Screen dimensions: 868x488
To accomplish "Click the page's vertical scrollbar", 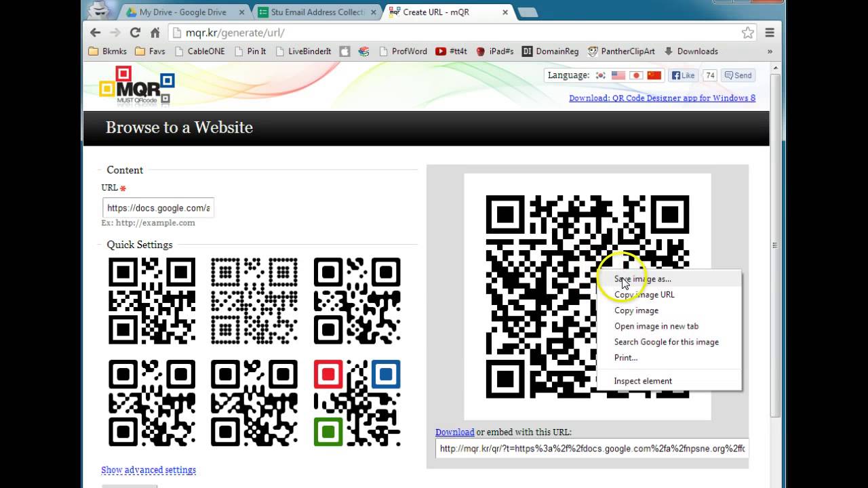I will pos(775,244).
